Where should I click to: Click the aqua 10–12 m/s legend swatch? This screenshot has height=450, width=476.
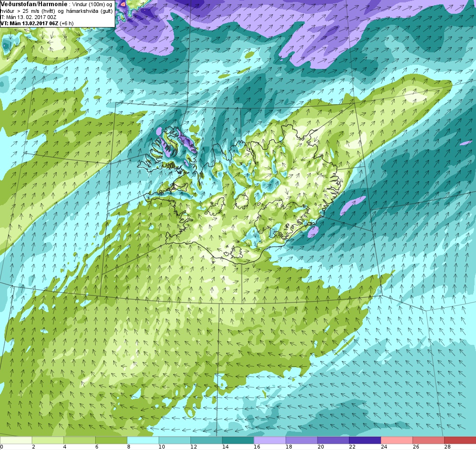(175, 440)
